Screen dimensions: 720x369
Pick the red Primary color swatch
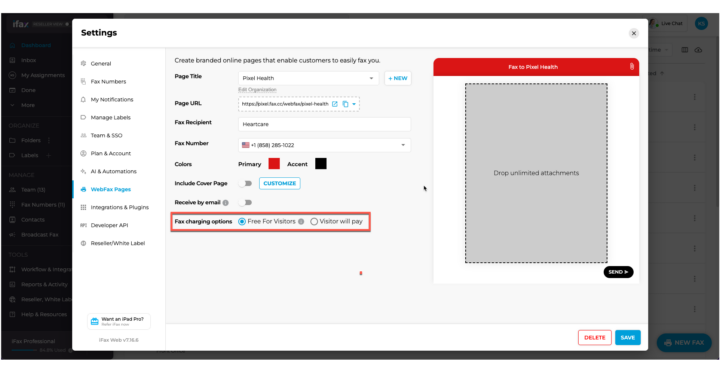[274, 164]
